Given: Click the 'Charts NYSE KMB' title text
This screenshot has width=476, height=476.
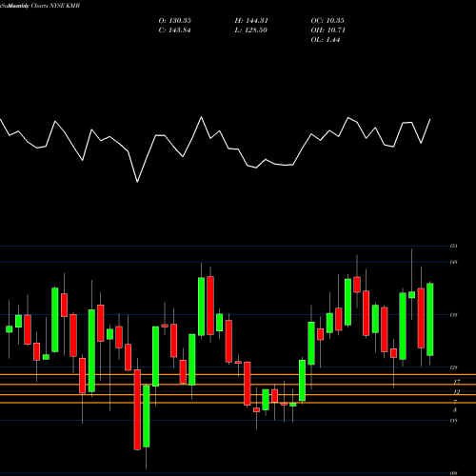Looking at the screenshot, I should coord(55,6).
